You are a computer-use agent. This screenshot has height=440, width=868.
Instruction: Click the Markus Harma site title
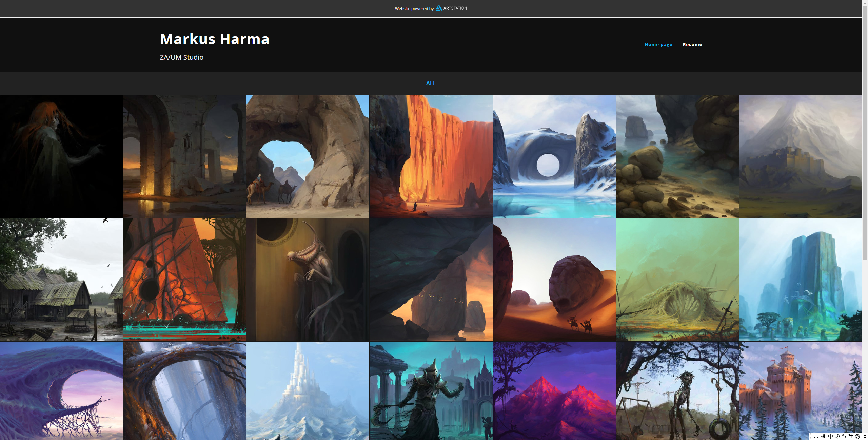(x=215, y=39)
